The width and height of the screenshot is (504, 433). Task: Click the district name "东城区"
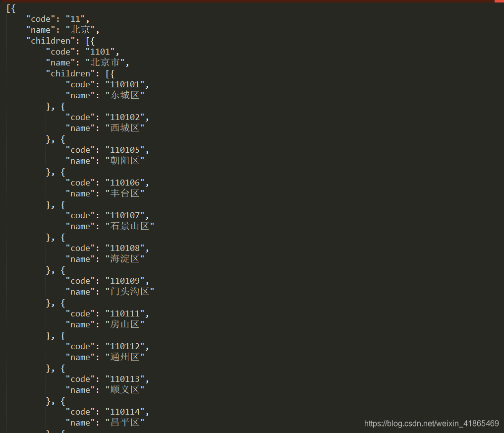[x=125, y=96]
